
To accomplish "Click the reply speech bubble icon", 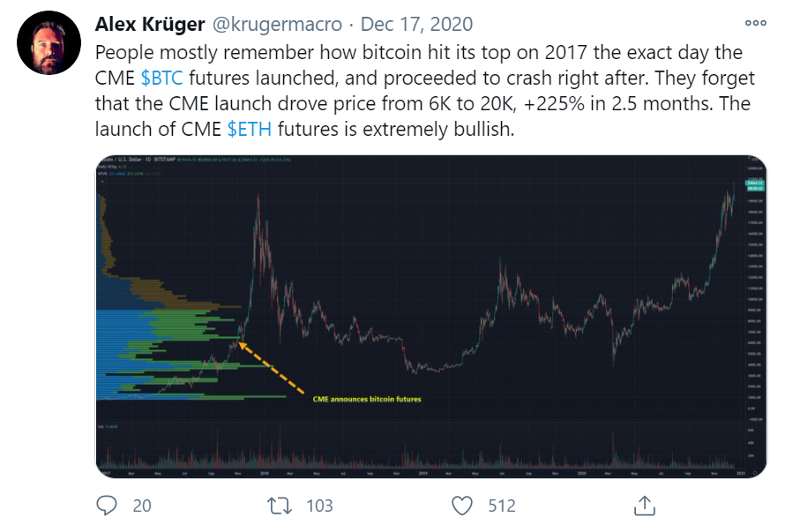I will [107, 506].
